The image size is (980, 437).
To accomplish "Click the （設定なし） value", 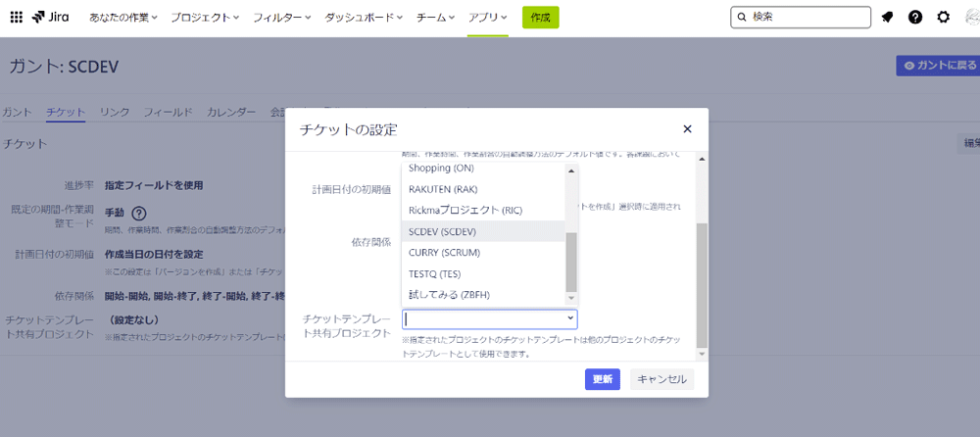I will pos(133,320).
